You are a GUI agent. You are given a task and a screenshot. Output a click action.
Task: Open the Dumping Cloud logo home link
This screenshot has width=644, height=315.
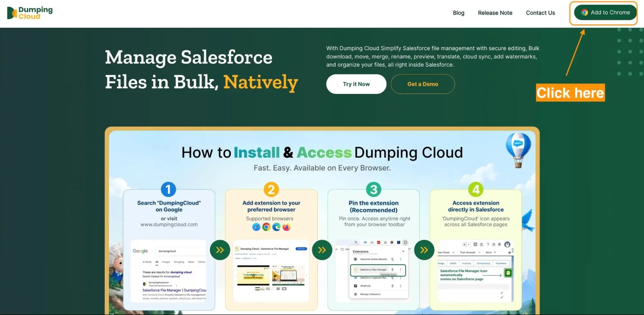(30, 13)
